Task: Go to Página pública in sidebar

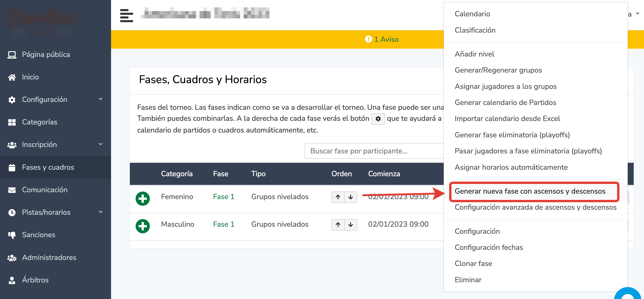Action: (46, 55)
